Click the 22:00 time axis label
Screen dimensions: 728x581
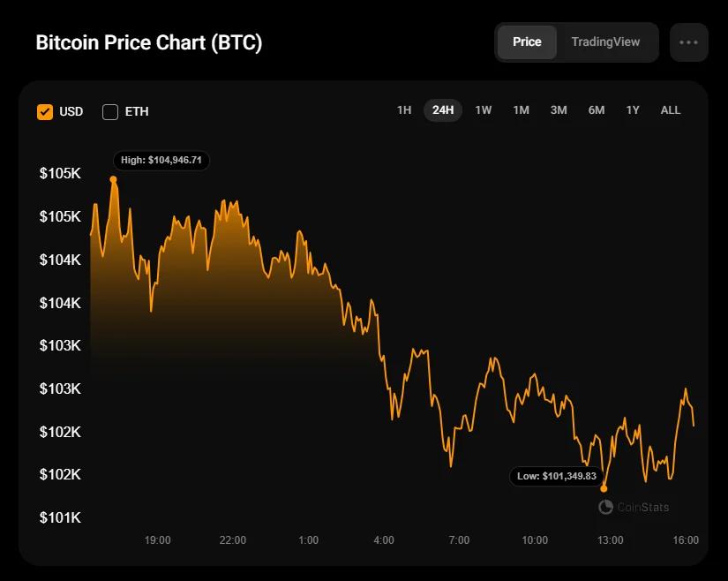233,540
